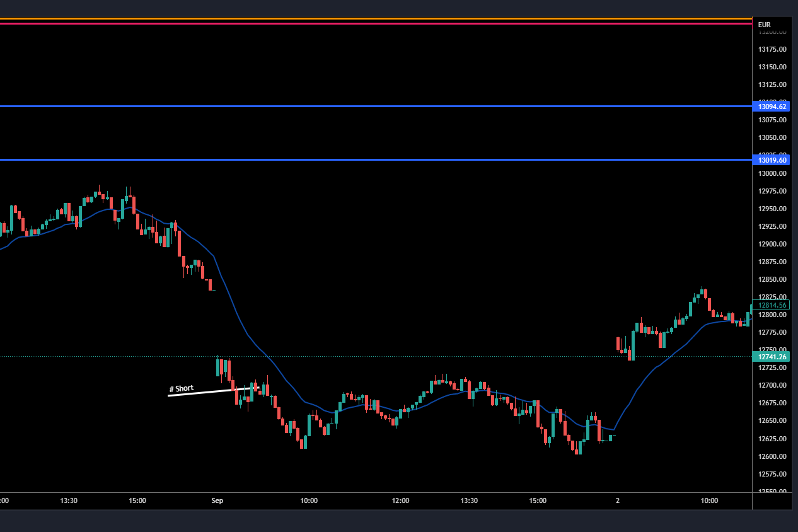Click the 13175.00 price scale label
This screenshot has width=798, height=532.
coord(772,49)
